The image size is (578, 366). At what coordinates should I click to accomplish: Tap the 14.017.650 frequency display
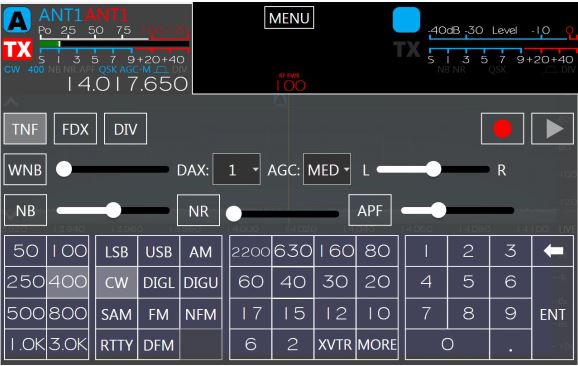(x=127, y=84)
